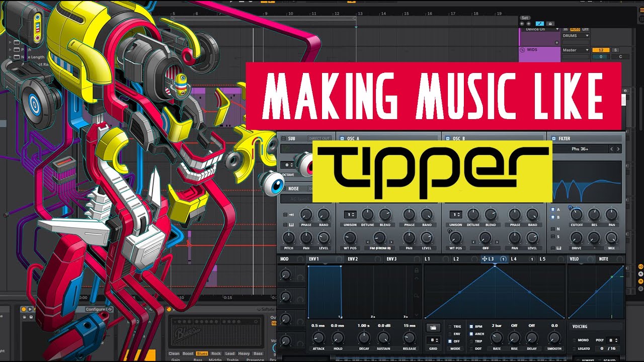Click the OSC B UNISON stepper

click(x=455, y=214)
